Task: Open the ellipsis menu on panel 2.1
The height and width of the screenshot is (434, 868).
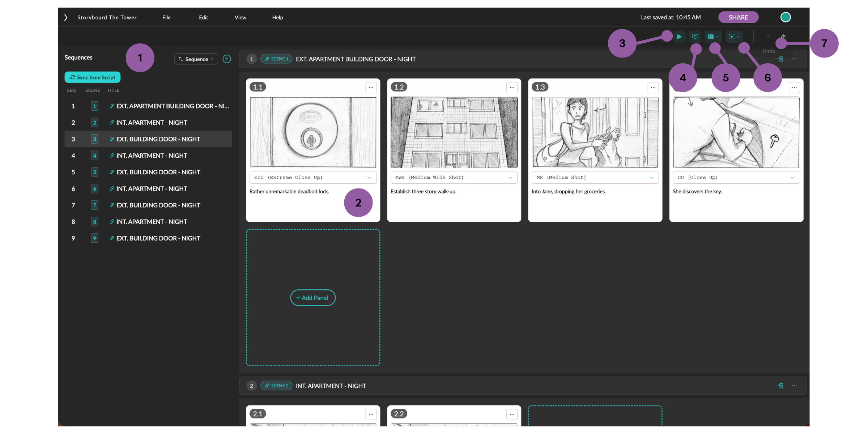Action: pyautogui.click(x=371, y=414)
